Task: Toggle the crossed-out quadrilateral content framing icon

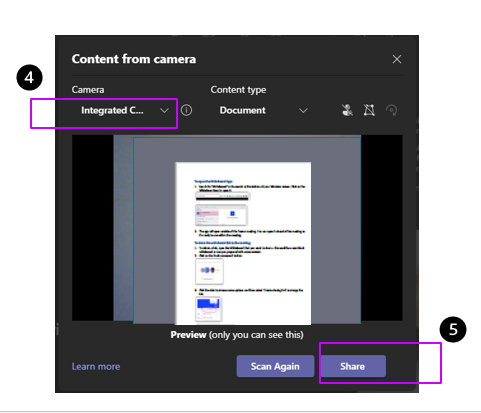Action: point(369,110)
